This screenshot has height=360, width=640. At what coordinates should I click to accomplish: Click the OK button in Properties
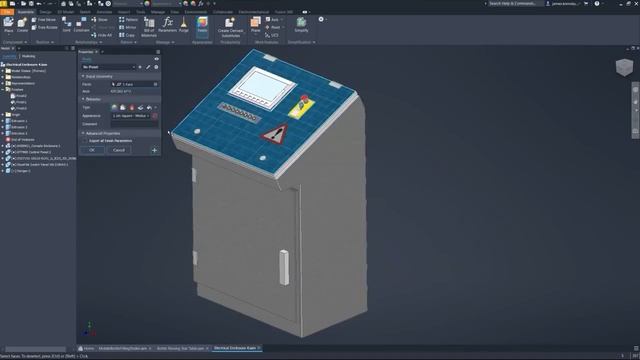click(92, 150)
